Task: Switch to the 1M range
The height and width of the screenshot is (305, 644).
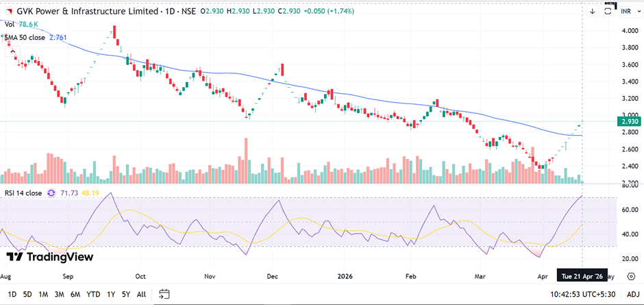Action: tap(43, 294)
